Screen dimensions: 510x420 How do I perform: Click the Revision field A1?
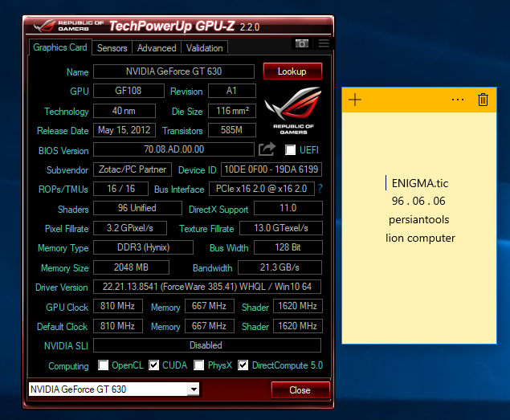[231, 91]
